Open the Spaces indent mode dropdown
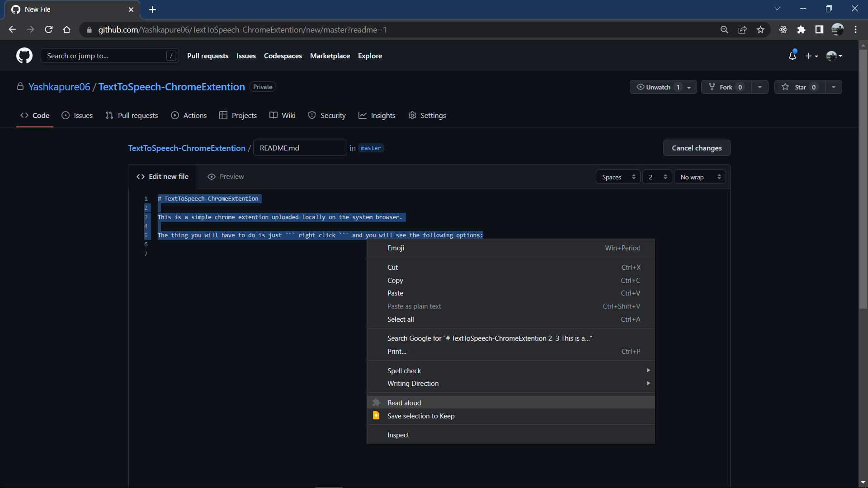This screenshot has width=868, height=488. (x=618, y=177)
